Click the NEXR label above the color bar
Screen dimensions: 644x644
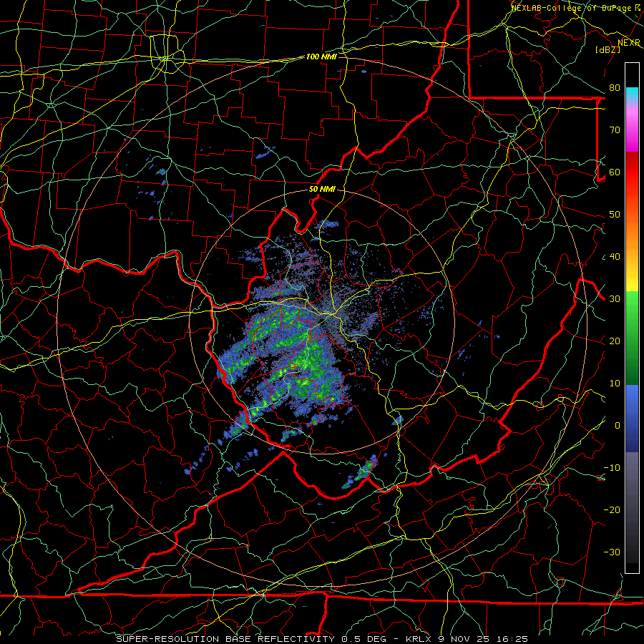628,42
